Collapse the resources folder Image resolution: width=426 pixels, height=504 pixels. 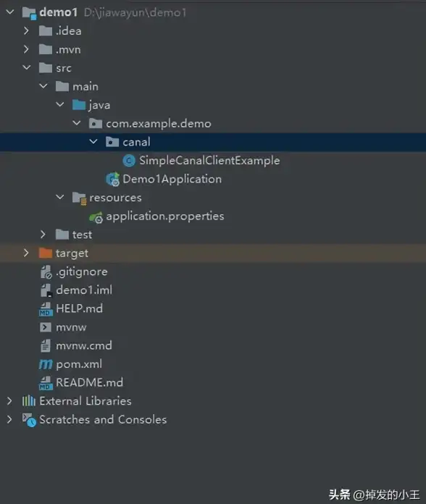(60, 197)
